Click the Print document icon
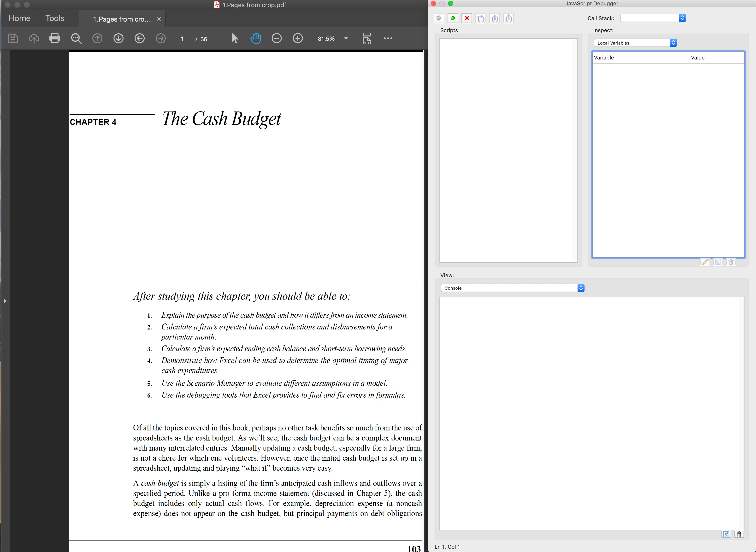756x552 pixels. click(54, 38)
